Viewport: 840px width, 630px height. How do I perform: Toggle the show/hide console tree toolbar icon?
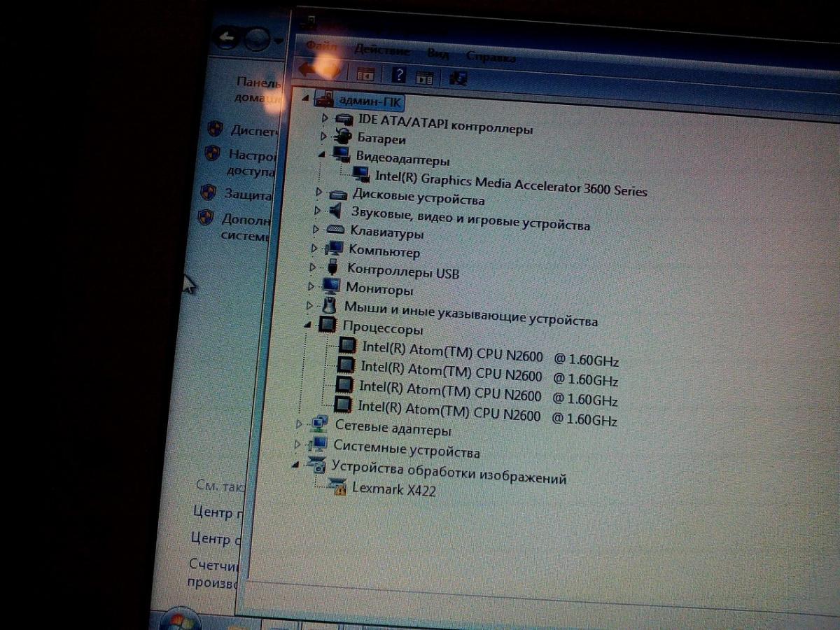(x=365, y=73)
